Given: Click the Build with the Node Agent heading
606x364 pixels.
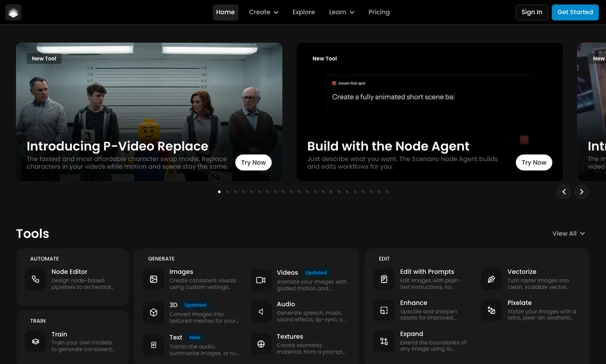Looking at the screenshot, I should (x=388, y=146).
